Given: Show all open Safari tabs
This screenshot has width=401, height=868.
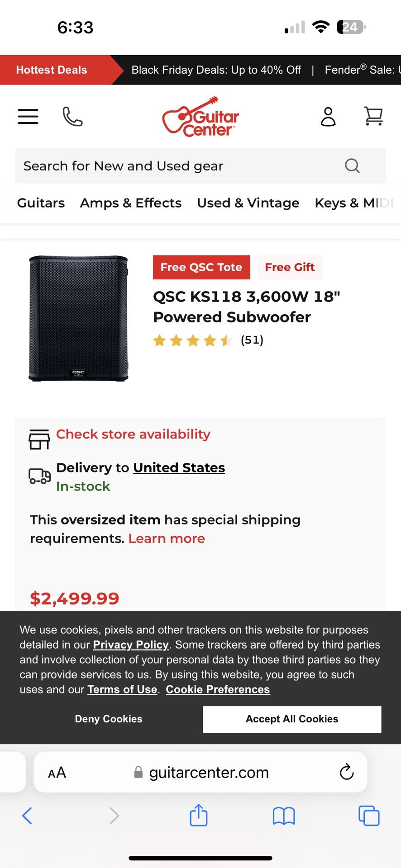Looking at the screenshot, I should point(369,816).
